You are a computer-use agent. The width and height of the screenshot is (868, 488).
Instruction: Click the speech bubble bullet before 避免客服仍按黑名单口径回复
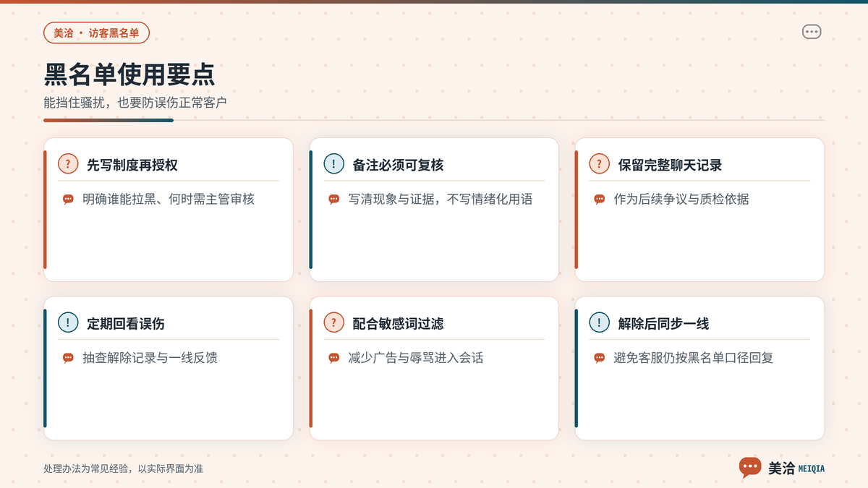[599, 357]
